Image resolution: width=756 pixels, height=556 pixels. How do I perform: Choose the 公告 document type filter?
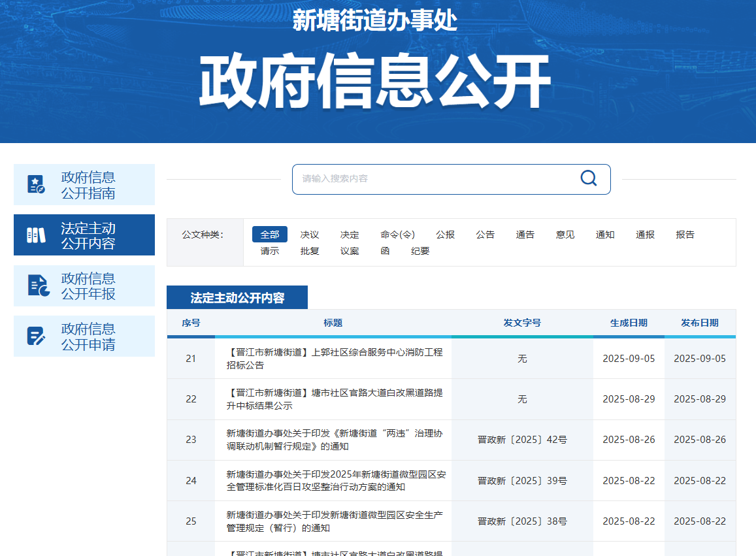(x=485, y=235)
